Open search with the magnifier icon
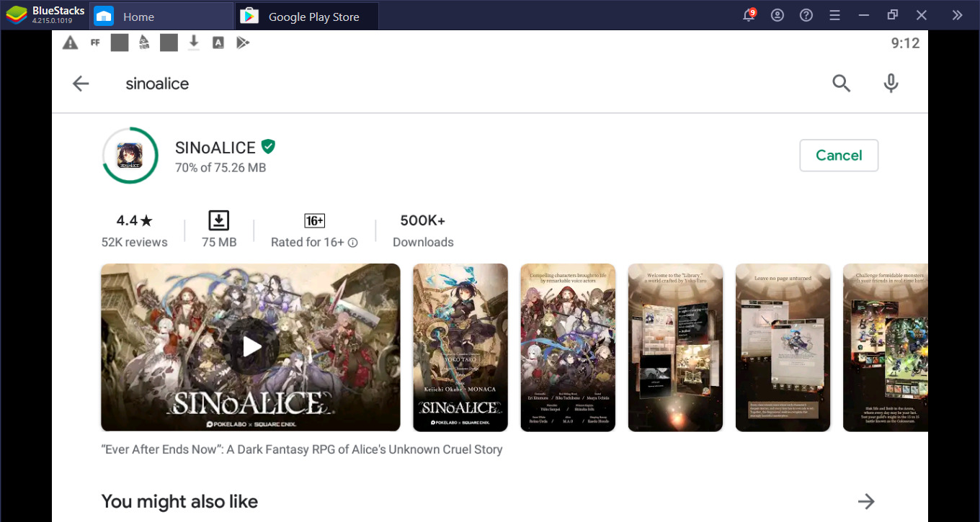Image resolution: width=980 pixels, height=522 pixels. tap(842, 84)
